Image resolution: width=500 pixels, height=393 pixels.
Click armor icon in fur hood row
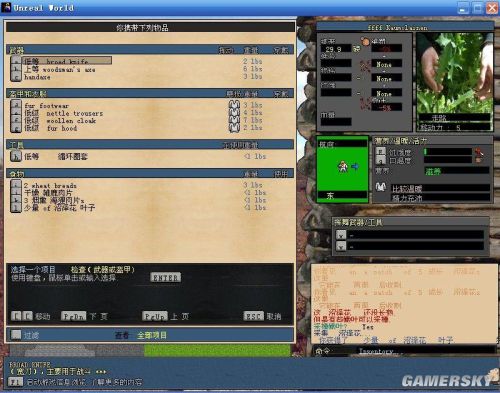click(x=234, y=128)
